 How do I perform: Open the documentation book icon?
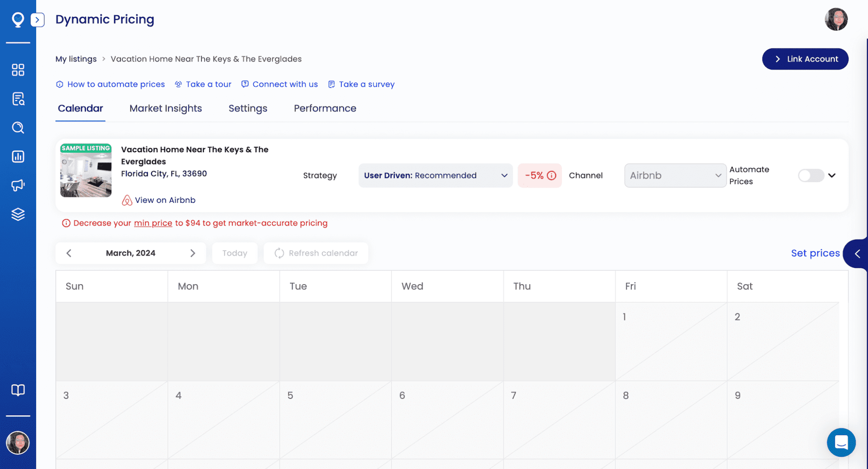pyautogui.click(x=18, y=390)
